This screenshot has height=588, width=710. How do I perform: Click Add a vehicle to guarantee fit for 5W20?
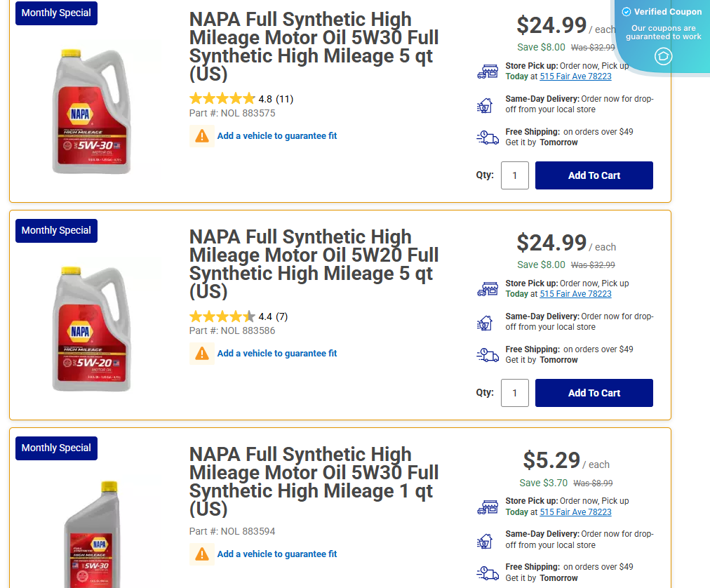276,353
